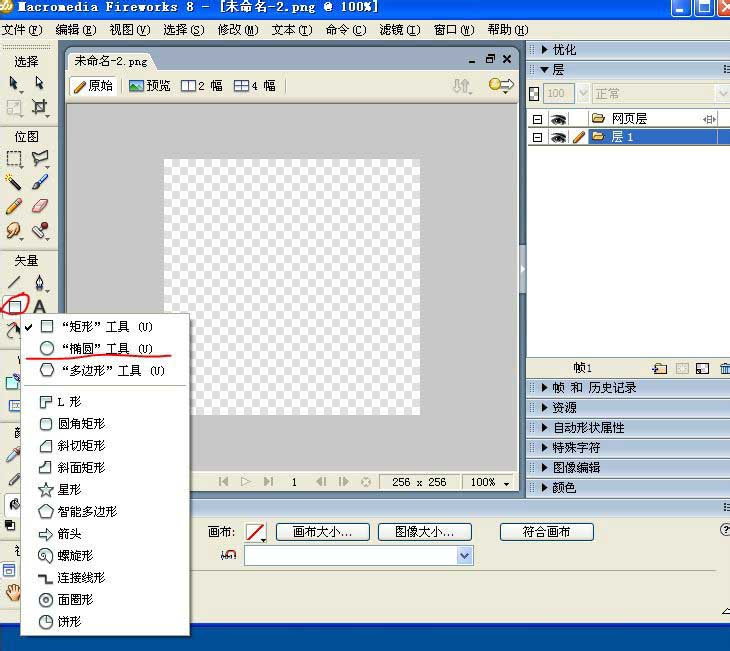Collapse the 层 1 layer tree box

(x=537, y=137)
